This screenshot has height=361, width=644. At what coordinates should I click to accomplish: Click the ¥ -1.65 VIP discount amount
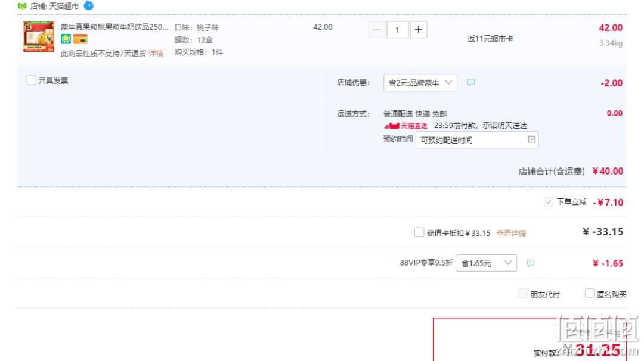tap(608, 263)
